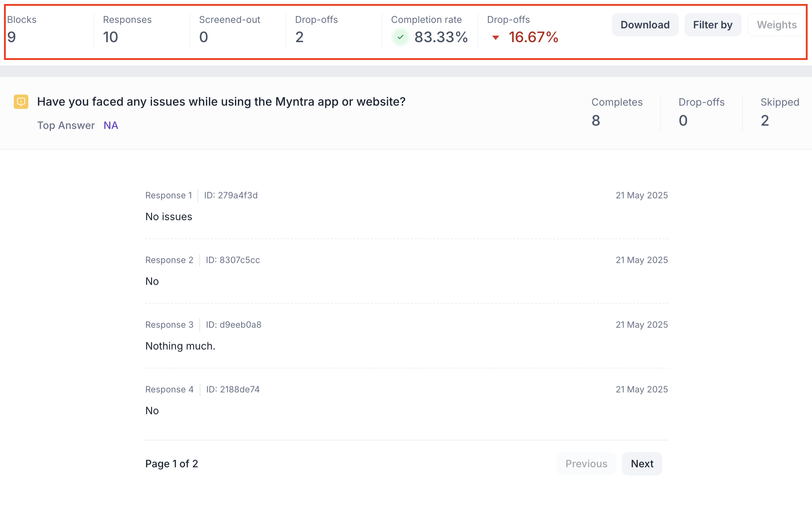The height and width of the screenshot is (511, 812).
Task: Click the Previous page button
Action: 586,464
